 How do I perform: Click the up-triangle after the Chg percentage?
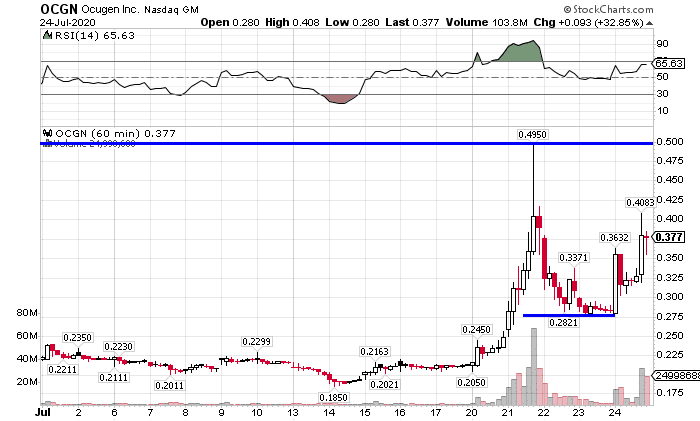click(x=649, y=23)
